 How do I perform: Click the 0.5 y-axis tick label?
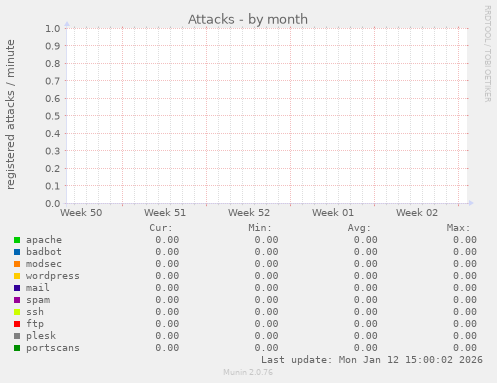[53, 116]
